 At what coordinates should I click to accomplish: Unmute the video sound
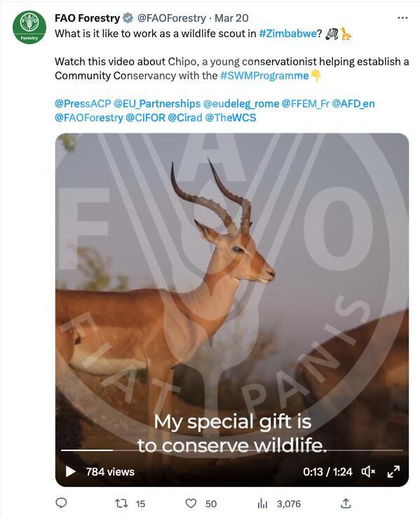368,471
